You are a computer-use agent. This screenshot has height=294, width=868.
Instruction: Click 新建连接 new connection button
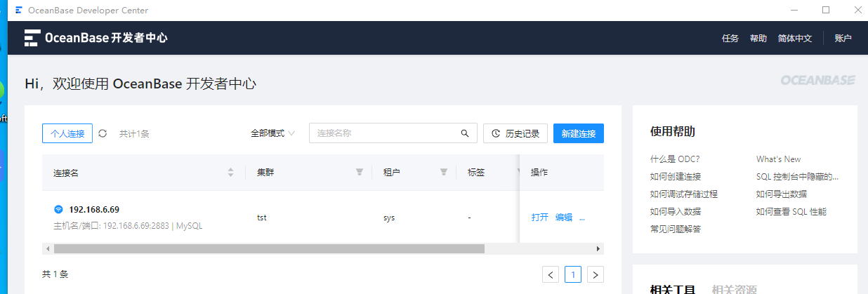(x=579, y=133)
